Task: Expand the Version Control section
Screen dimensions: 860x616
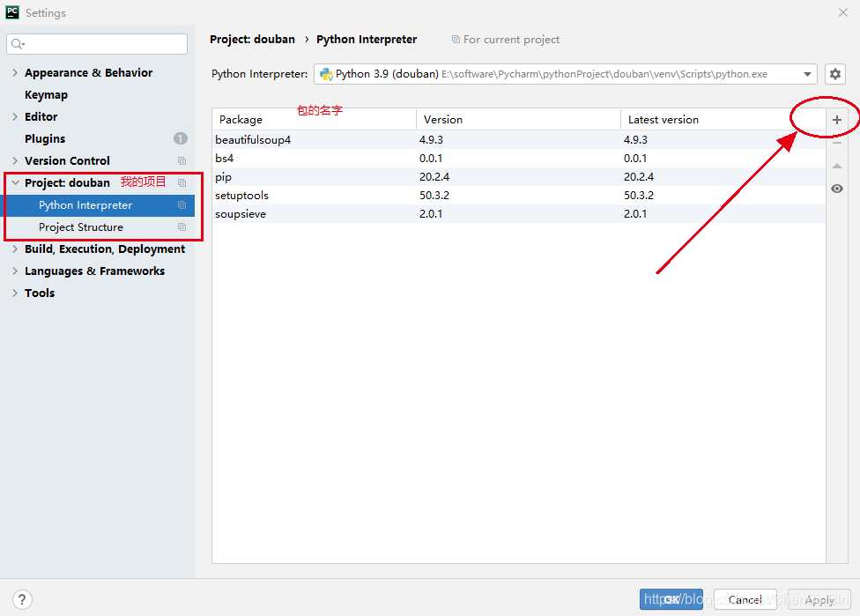Action: (x=15, y=160)
